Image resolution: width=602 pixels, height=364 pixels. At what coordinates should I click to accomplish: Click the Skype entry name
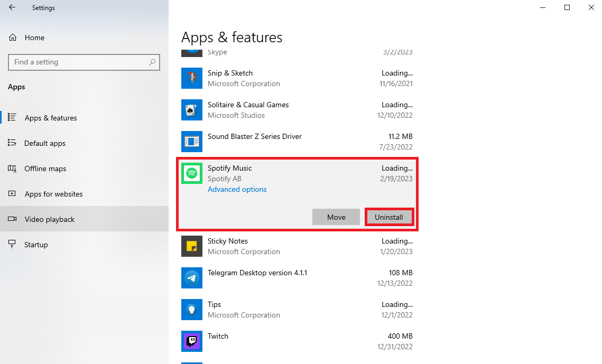click(217, 52)
